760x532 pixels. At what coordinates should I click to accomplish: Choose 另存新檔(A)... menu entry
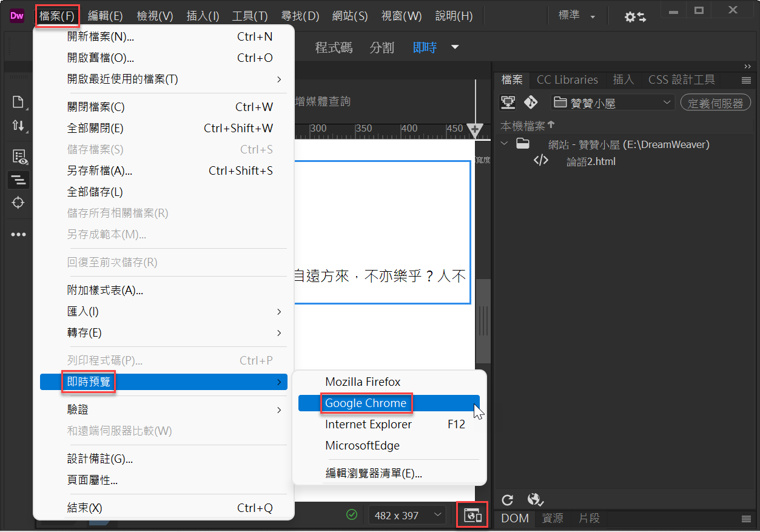[164, 170]
